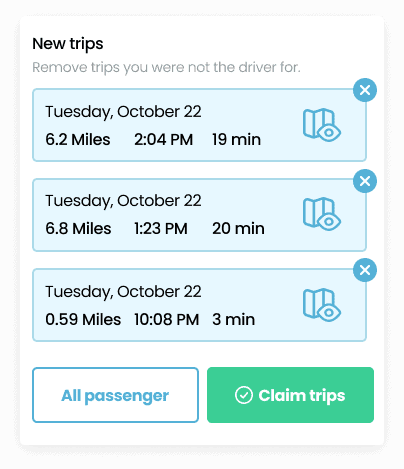
Task: View map of the 2:04 PM trip
Action: (322, 125)
